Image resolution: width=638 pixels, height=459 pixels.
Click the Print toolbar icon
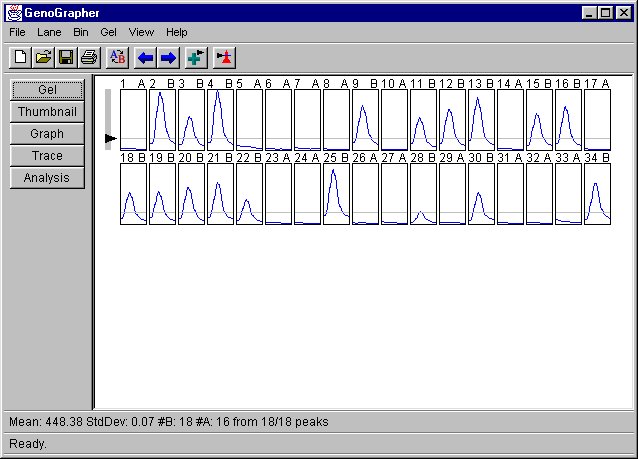pyautogui.click(x=88, y=58)
